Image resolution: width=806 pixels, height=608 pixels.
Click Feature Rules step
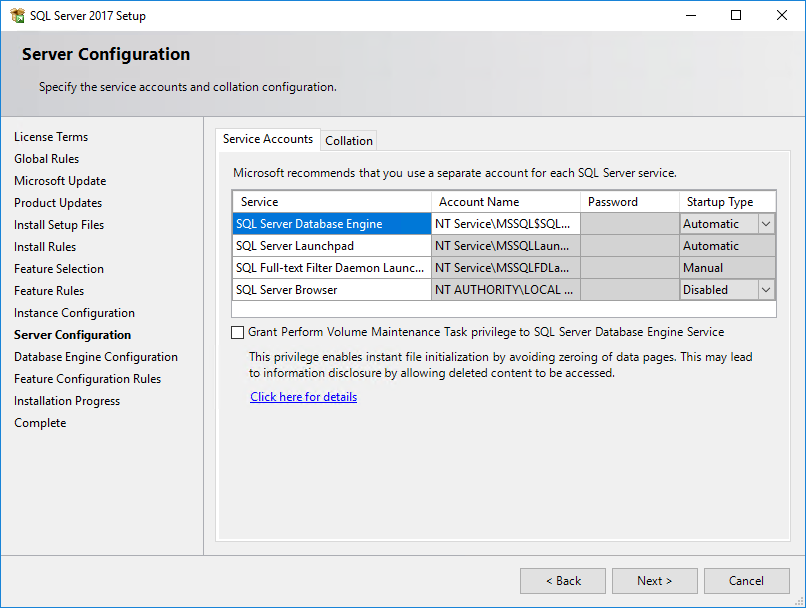(x=49, y=291)
